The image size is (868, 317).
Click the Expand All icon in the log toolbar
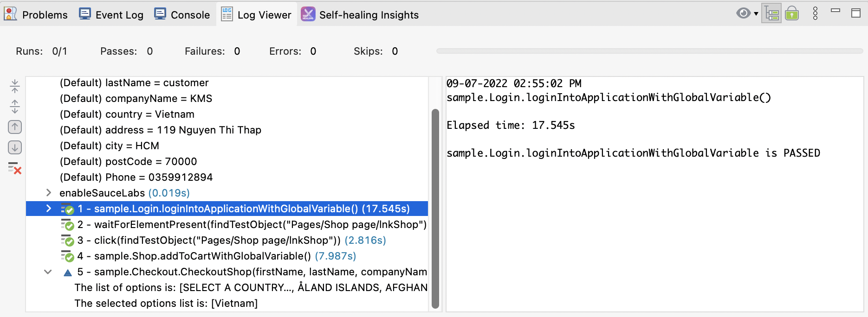click(x=15, y=107)
